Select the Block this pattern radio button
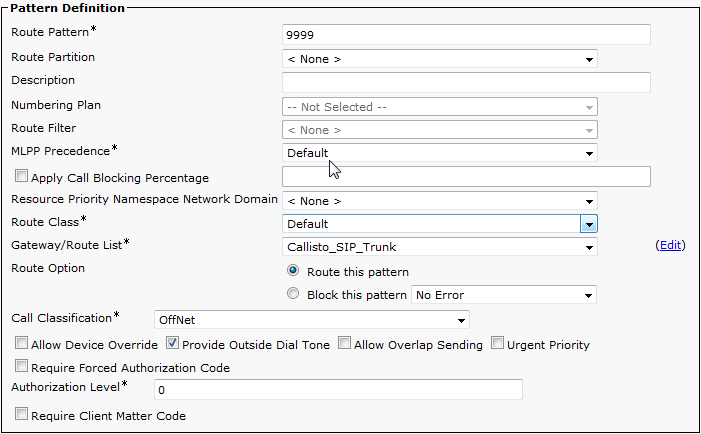This screenshot has width=701, height=434. (293, 294)
